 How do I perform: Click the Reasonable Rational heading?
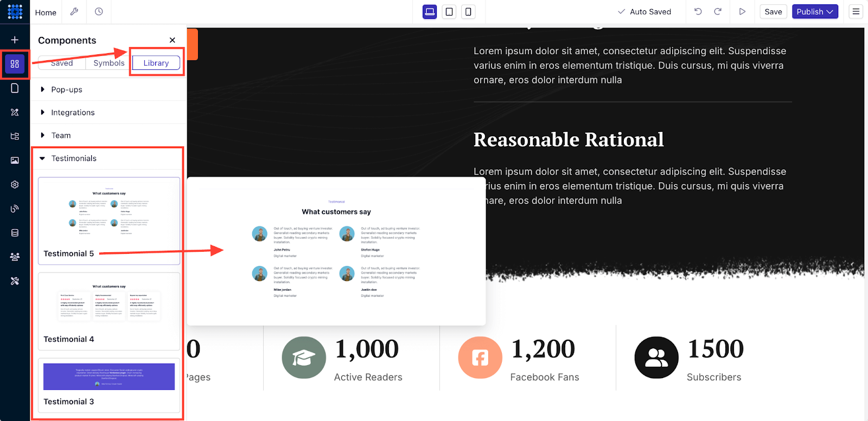click(x=569, y=139)
